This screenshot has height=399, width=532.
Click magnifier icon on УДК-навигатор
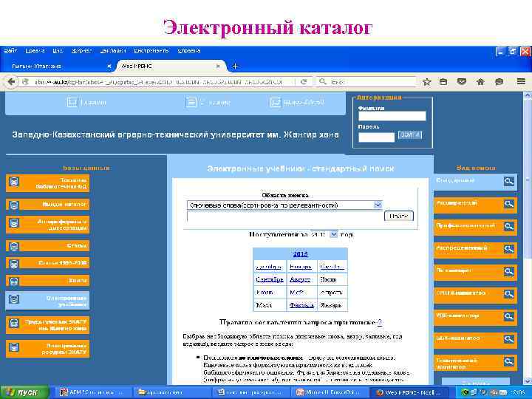[509, 316]
